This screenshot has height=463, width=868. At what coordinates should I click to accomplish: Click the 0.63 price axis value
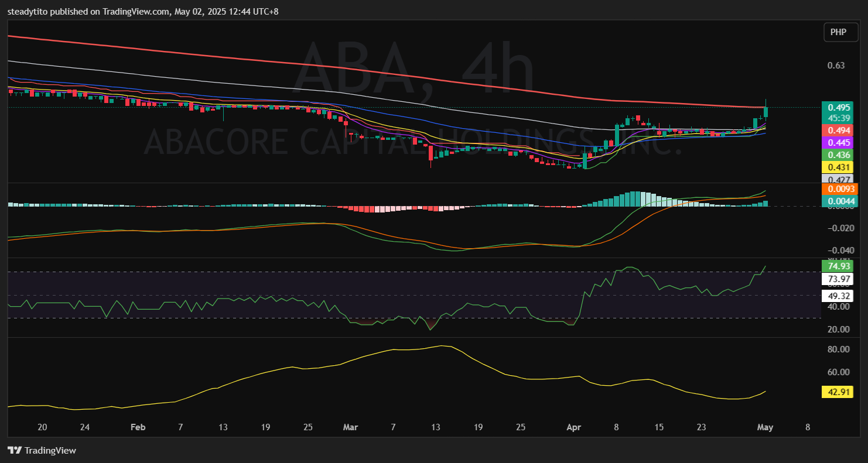pos(836,65)
